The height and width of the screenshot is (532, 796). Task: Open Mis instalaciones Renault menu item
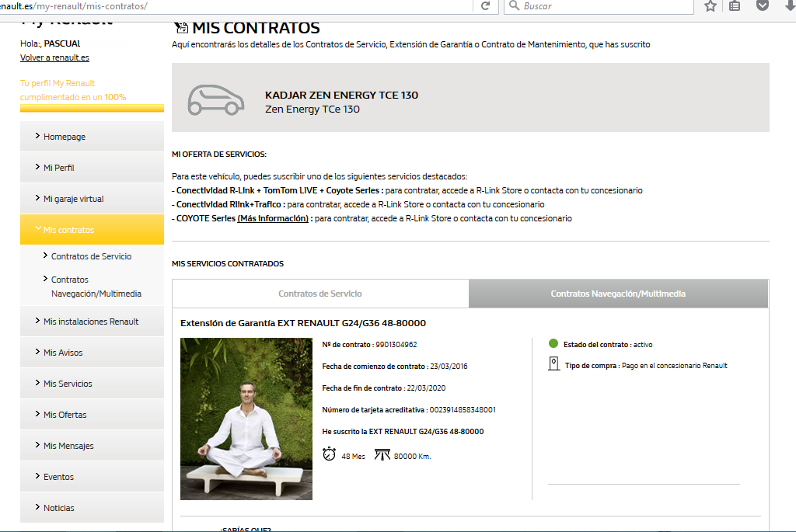coord(92,322)
